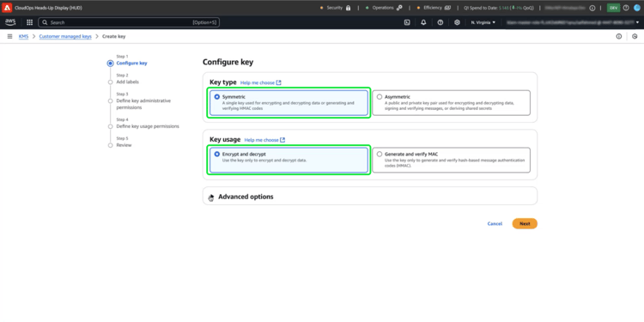This screenshot has height=322, width=644.
Task: Open the Security lock indicator
Action: coord(349,8)
